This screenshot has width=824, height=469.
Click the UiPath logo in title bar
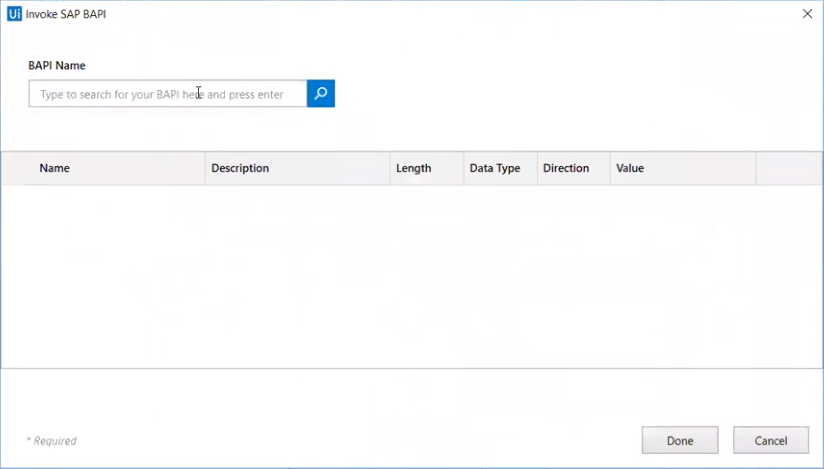tap(14, 14)
